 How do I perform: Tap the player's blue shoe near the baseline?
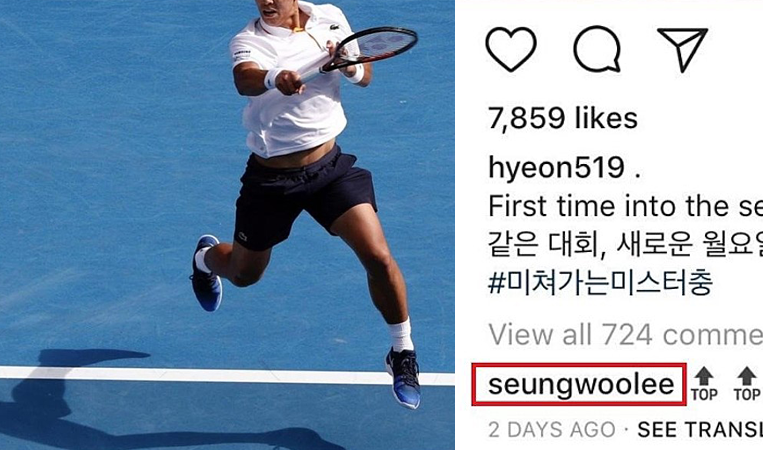[403, 378]
